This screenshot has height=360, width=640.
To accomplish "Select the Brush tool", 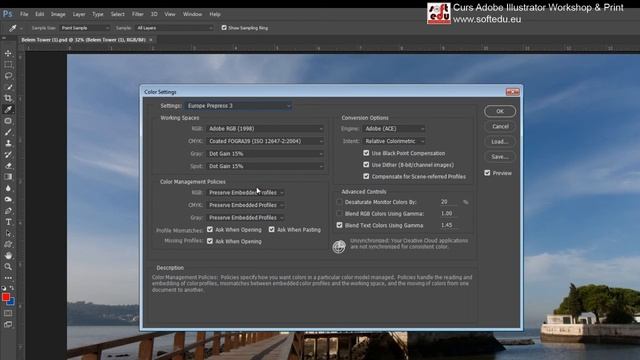I will tap(8, 132).
